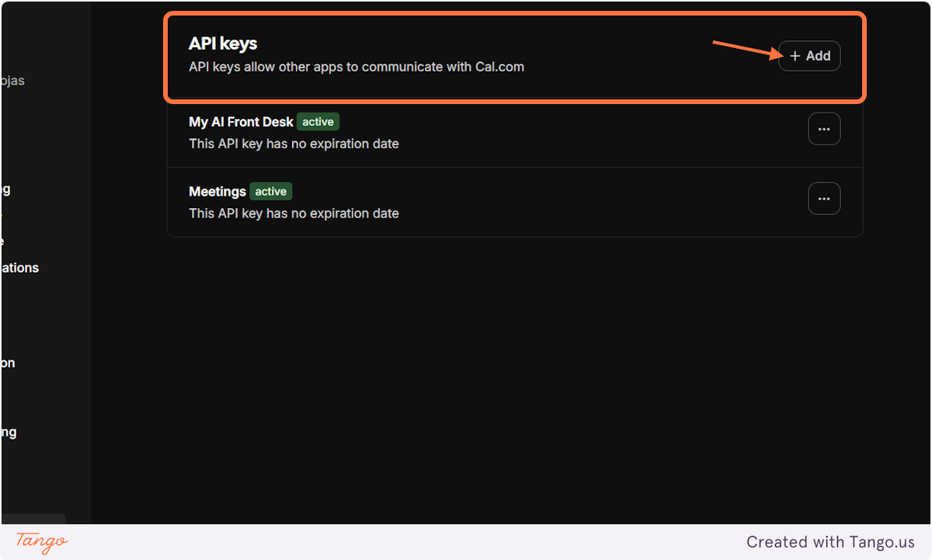Click the 'active' badge next to My AI Front Desk
The image size is (932, 560).
click(x=318, y=121)
